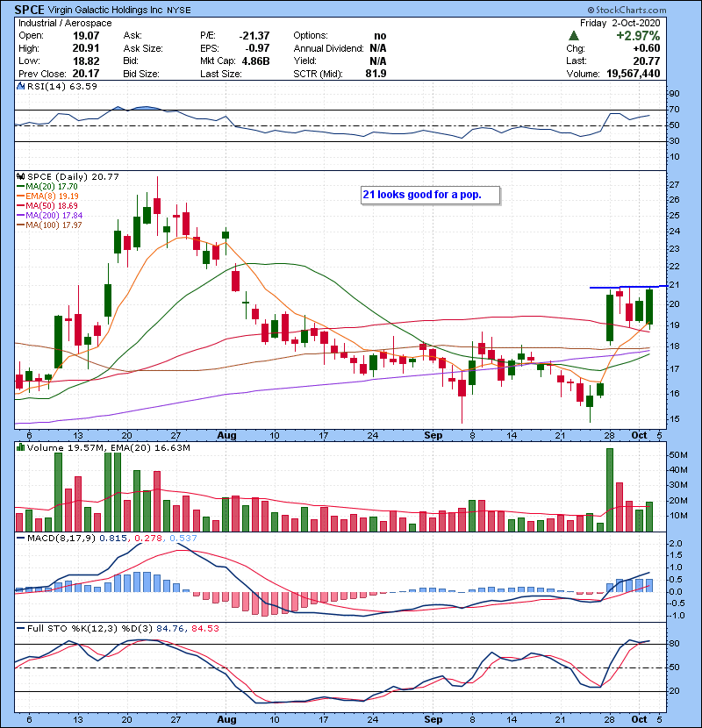Click the SPCE (Daily) 20.77 chart label

click(73, 177)
